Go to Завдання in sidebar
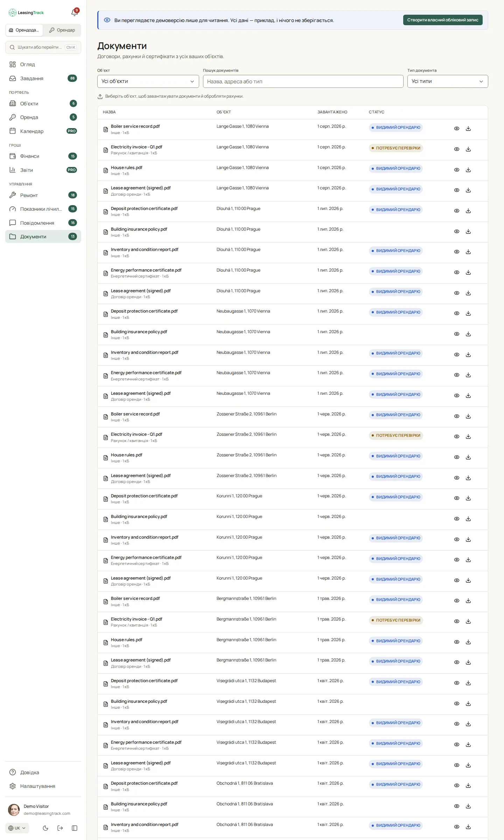The height and width of the screenshot is (840, 504). tap(43, 78)
